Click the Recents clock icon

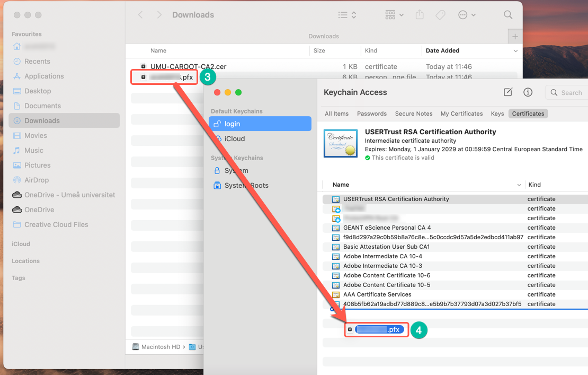[x=17, y=61]
